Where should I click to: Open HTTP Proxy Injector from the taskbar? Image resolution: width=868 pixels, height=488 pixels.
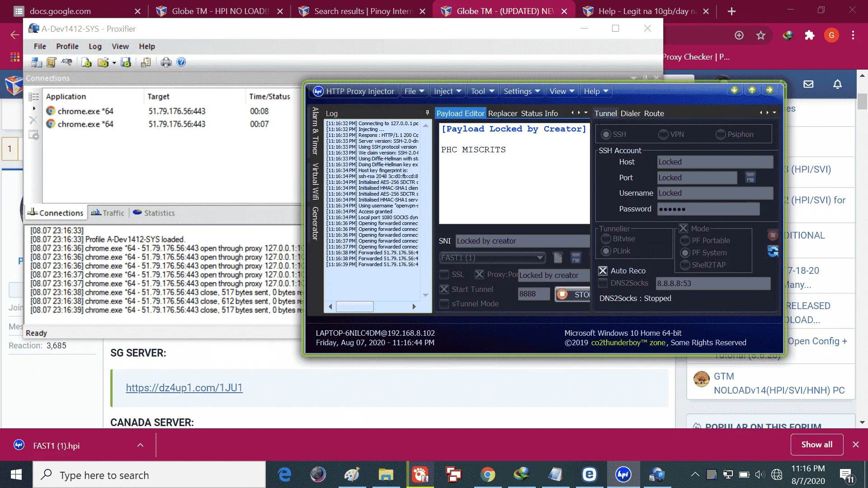[623, 474]
